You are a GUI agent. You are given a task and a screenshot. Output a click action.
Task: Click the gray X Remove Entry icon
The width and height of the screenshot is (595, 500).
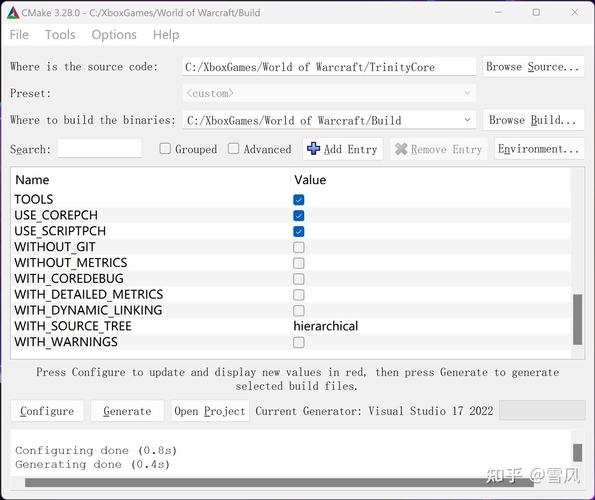[401, 149]
